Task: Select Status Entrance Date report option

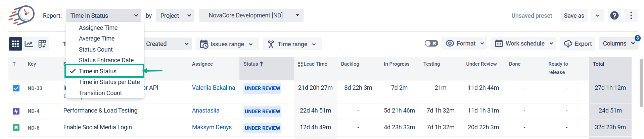Action: 106,60
